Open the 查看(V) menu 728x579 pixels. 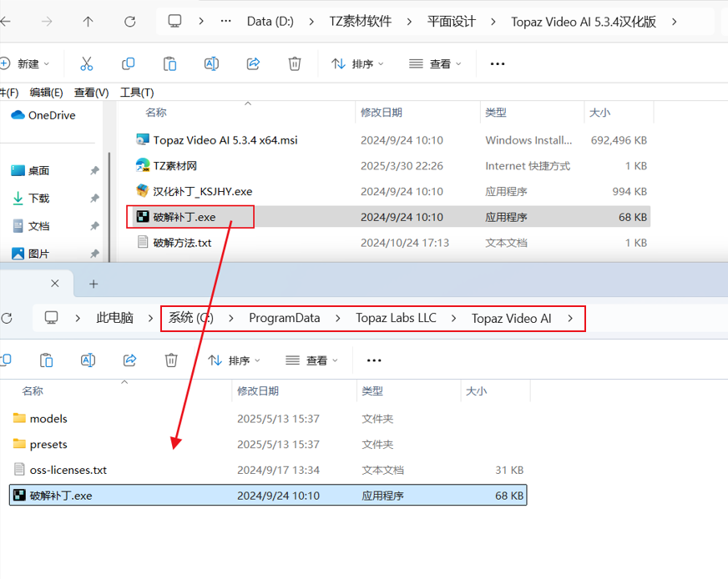click(x=92, y=93)
